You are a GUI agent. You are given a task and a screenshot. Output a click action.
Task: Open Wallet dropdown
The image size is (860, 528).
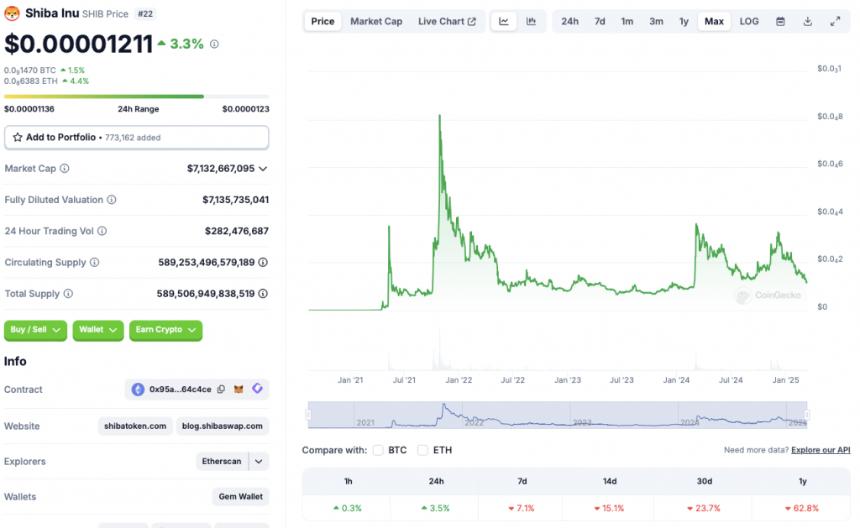click(98, 330)
